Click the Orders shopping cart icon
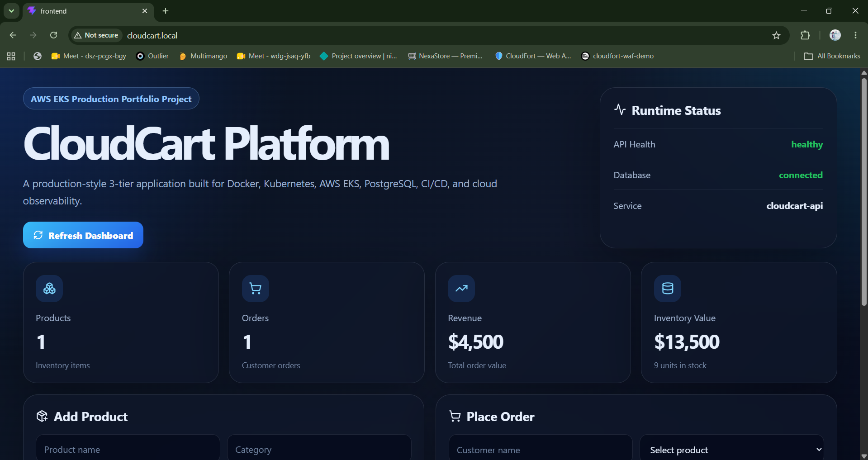The width and height of the screenshot is (868, 460). pos(256,289)
